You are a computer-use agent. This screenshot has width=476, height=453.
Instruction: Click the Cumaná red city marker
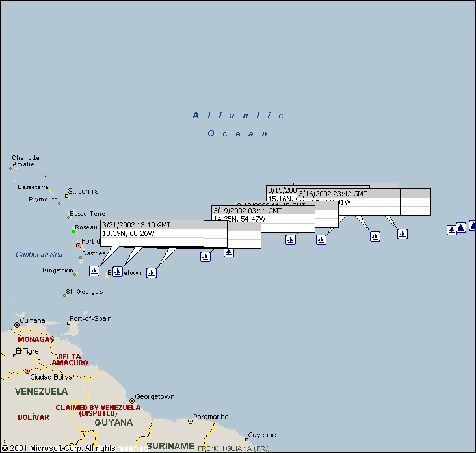tap(18, 325)
